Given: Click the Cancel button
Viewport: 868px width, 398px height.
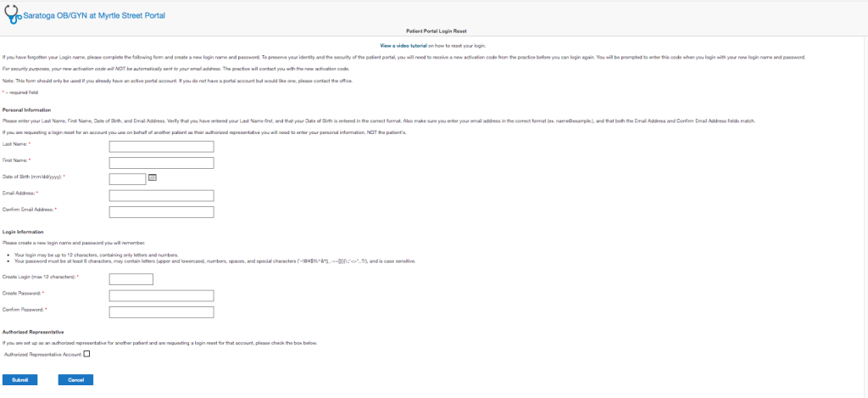Looking at the screenshot, I should click(75, 379).
